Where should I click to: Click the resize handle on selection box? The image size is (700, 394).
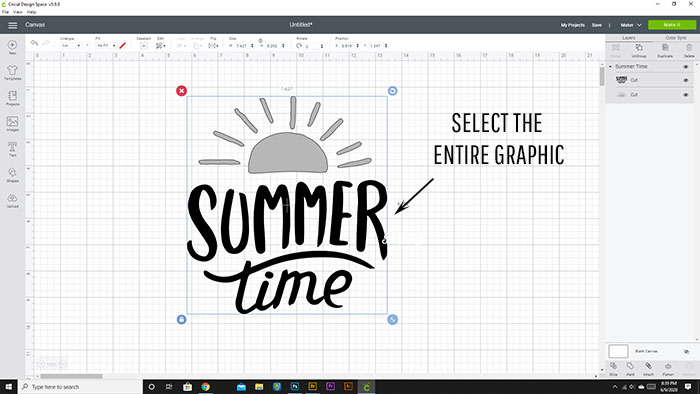(x=392, y=319)
